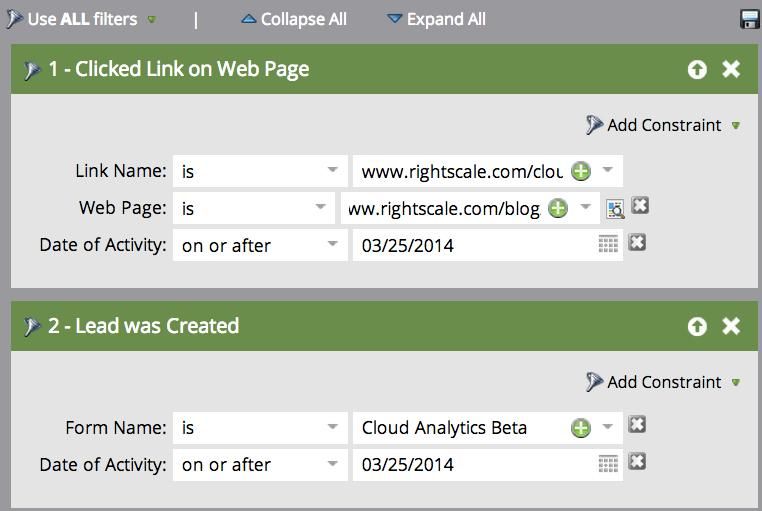Click Expand All

[x=436, y=19]
